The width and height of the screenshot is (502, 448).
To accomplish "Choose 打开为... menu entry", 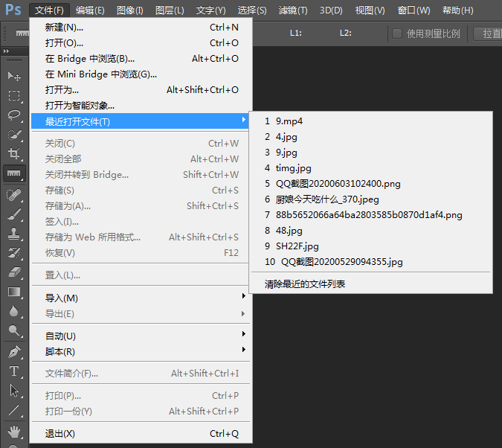I will 140,90.
